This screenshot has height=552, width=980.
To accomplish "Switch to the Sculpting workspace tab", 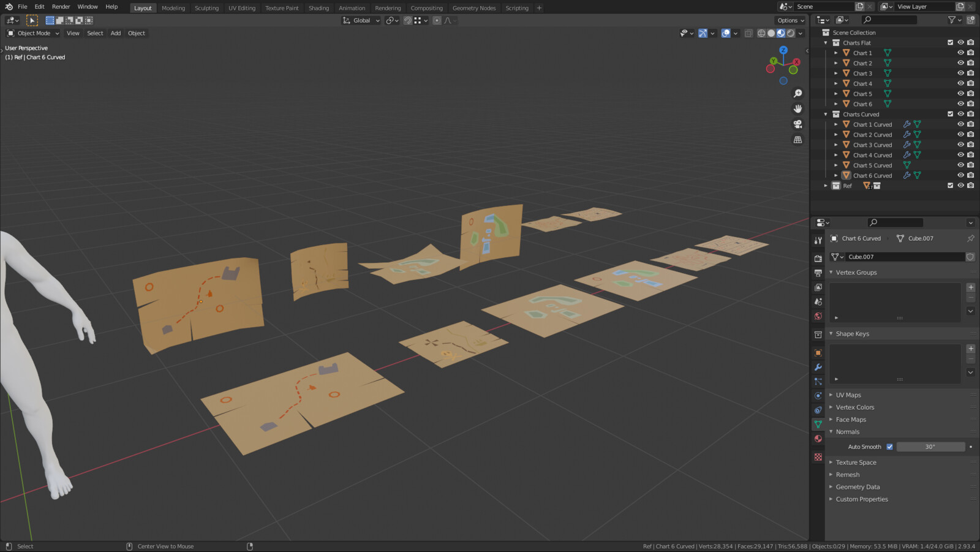I will pos(206,8).
